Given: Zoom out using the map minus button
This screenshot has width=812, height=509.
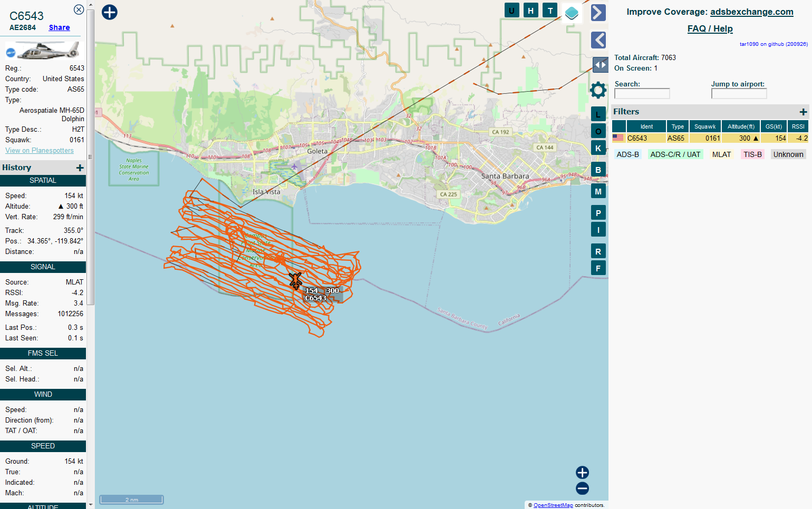Looking at the screenshot, I should 582,488.
